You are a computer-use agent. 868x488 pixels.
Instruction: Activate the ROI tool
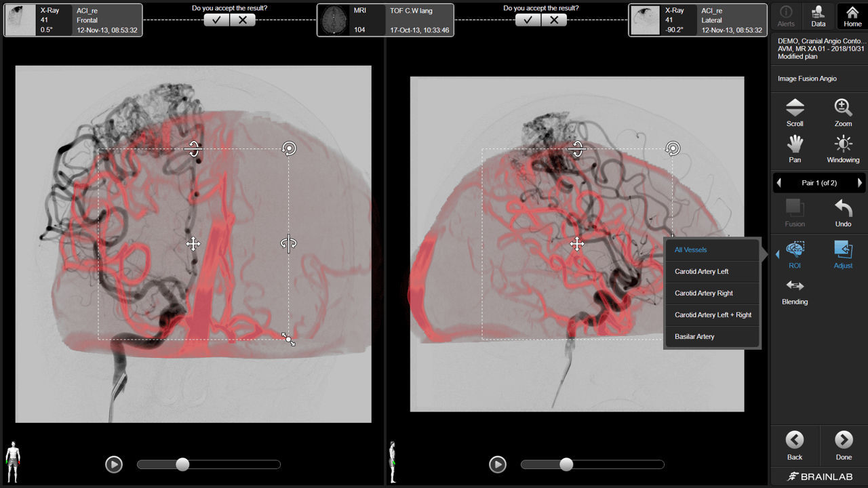click(x=794, y=254)
